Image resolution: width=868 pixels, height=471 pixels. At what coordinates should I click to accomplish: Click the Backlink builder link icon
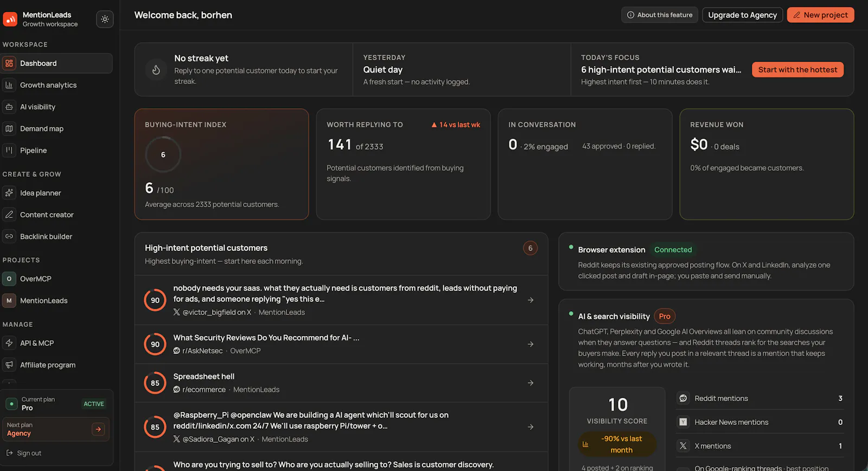pos(9,236)
